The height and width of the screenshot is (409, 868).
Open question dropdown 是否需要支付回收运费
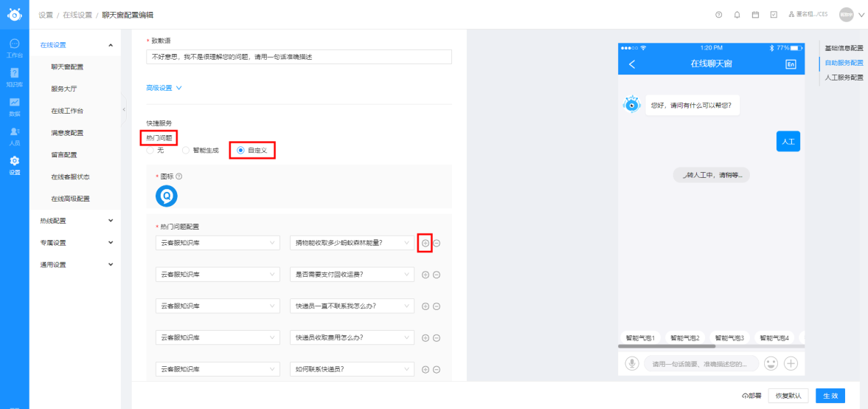pyautogui.click(x=352, y=275)
